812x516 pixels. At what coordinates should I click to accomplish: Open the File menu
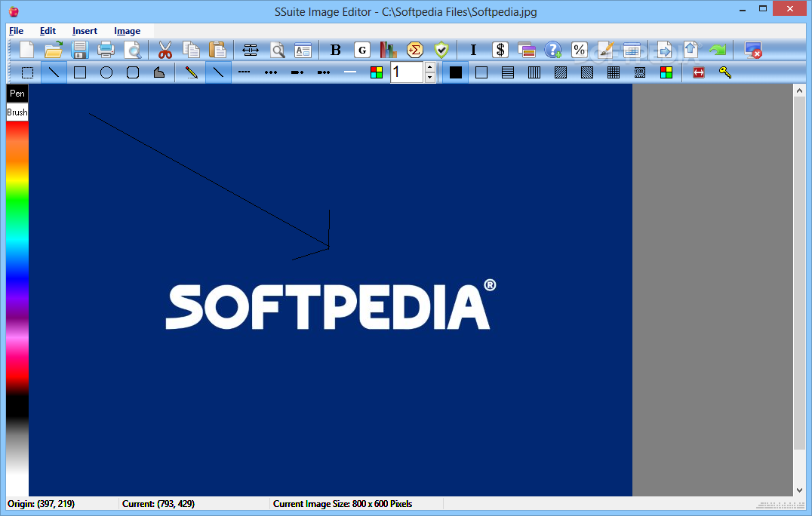(x=16, y=31)
